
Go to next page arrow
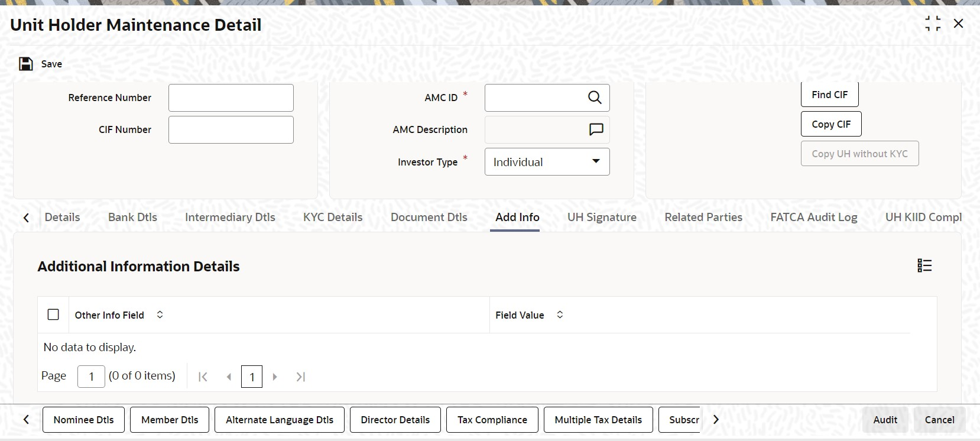pyautogui.click(x=275, y=377)
